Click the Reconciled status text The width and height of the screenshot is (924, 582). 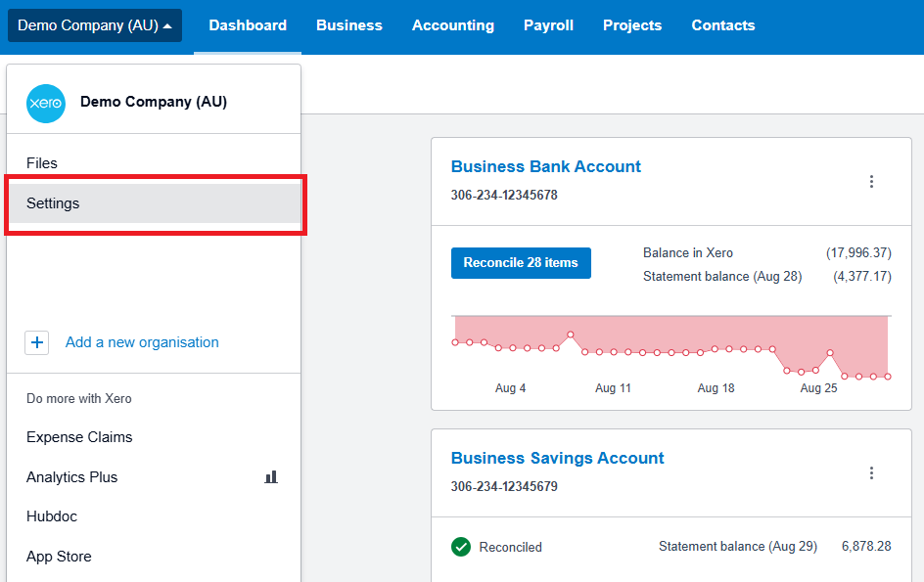(x=510, y=547)
